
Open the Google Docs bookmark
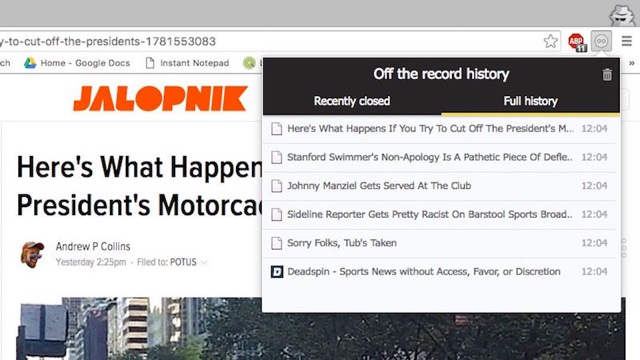coord(77,63)
